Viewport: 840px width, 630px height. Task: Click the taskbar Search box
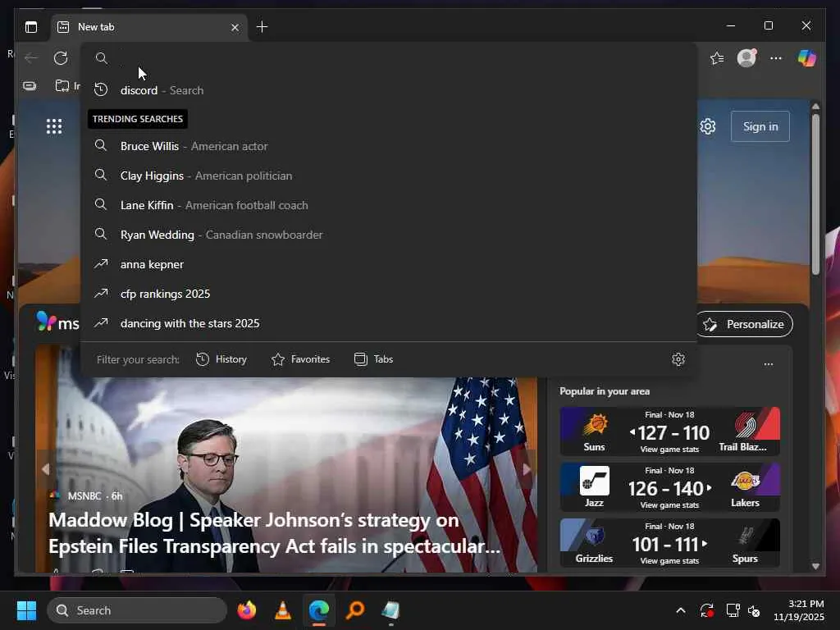pos(137,610)
